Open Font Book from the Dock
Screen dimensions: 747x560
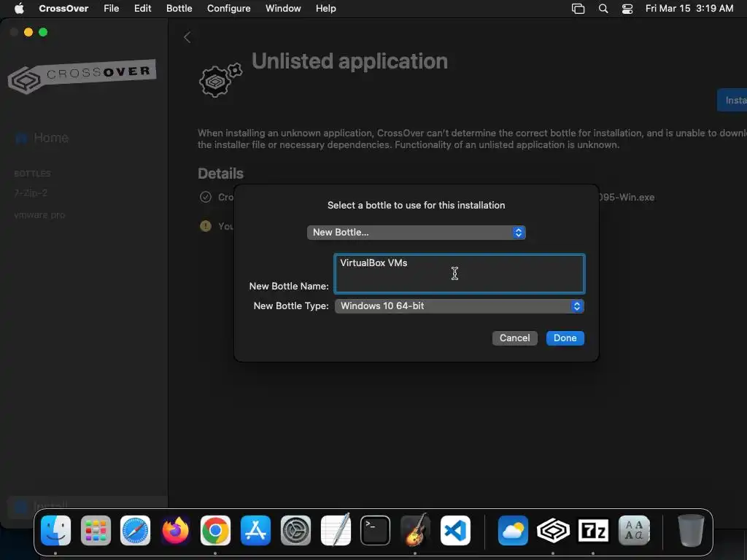tap(634, 531)
